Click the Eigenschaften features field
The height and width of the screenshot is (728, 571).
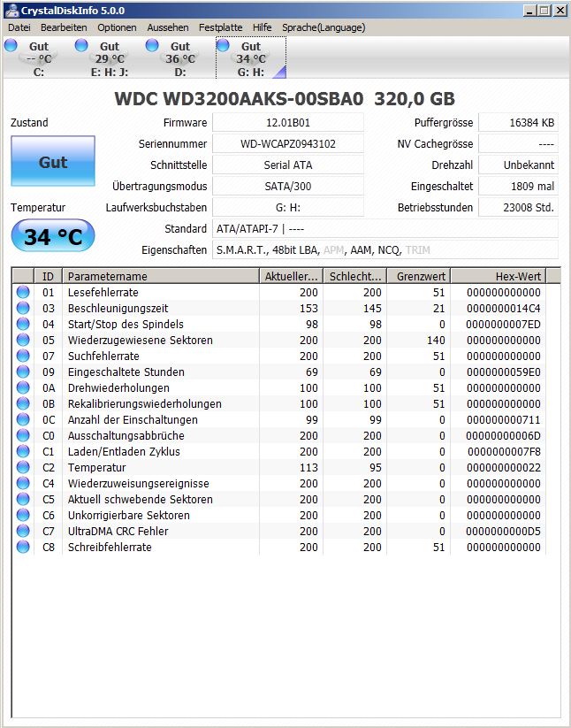[x=385, y=249]
